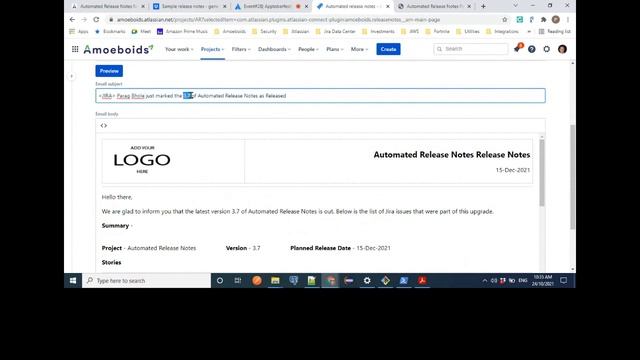The image size is (640, 360).
Task: Open Cortana circle icon on taskbar
Action: point(220,281)
